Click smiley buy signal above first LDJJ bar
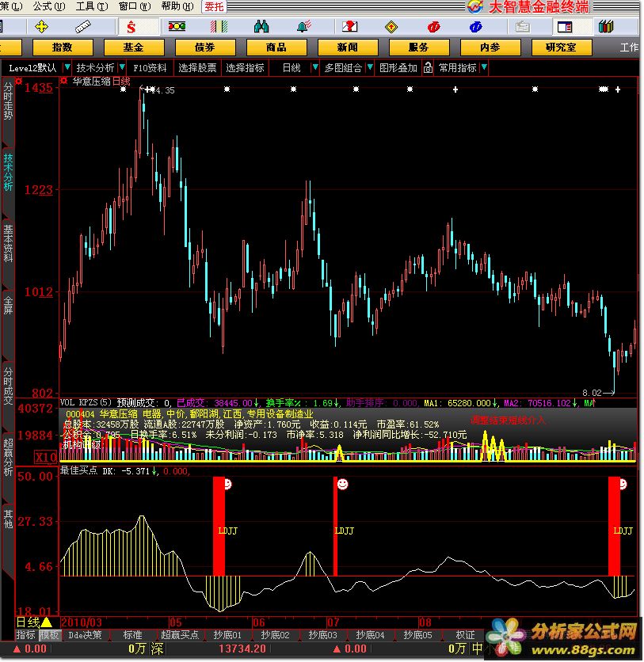The image size is (644, 662). click(x=228, y=484)
